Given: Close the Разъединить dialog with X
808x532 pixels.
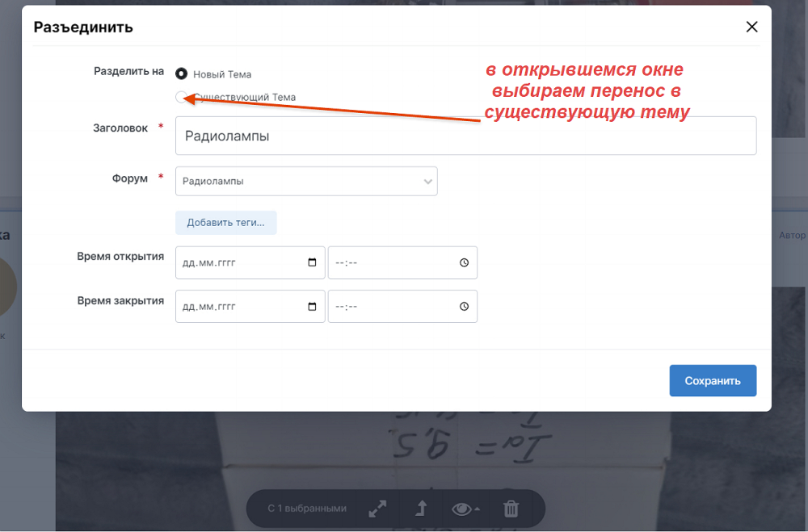Looking at the screenshot, I should click(751, 27).
